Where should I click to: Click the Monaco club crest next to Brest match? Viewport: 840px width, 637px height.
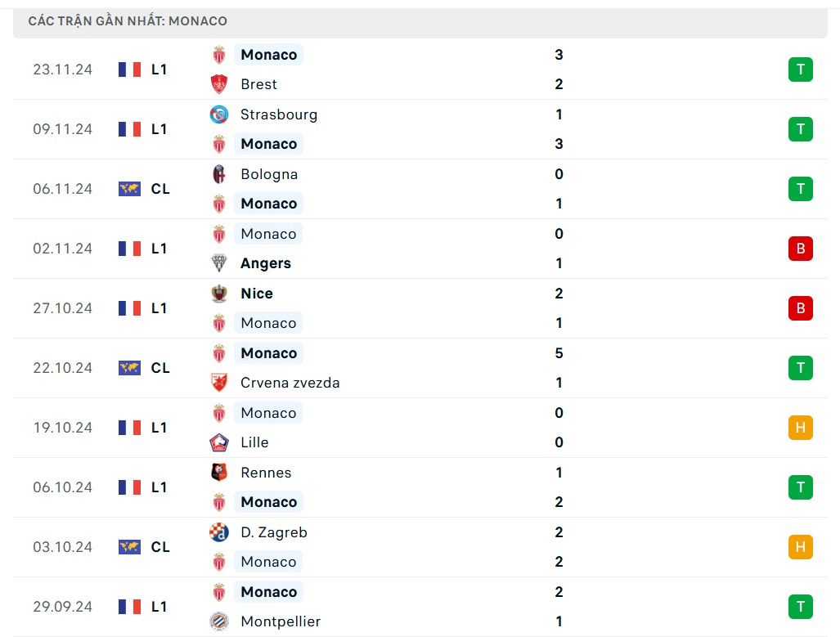tap(218, 55)
